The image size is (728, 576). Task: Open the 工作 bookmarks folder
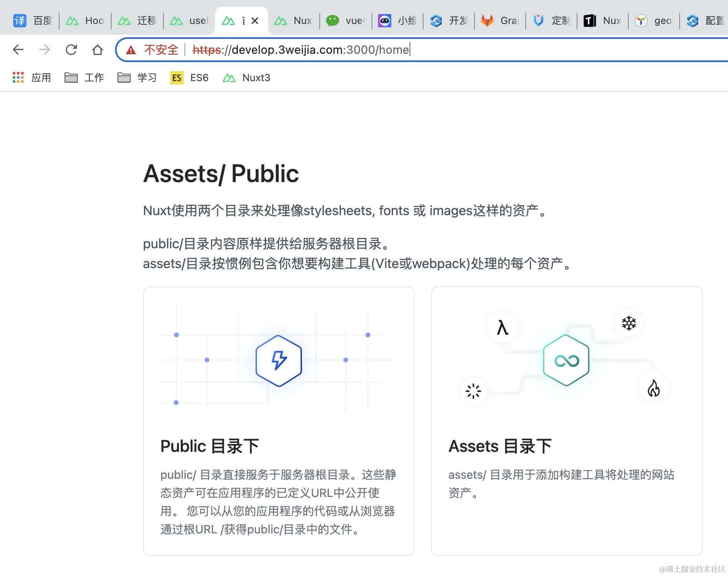tap(84, 78)
